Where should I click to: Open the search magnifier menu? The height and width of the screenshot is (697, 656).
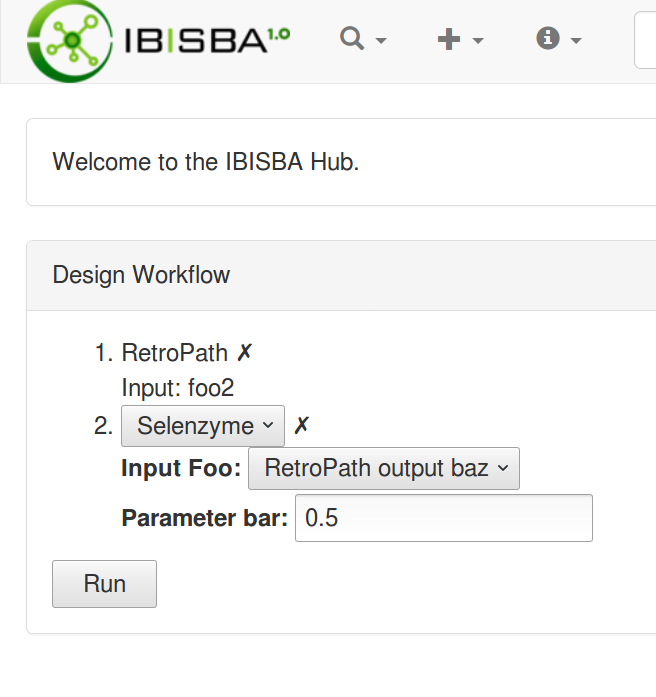pyautogui.click(x=363, y=39)
